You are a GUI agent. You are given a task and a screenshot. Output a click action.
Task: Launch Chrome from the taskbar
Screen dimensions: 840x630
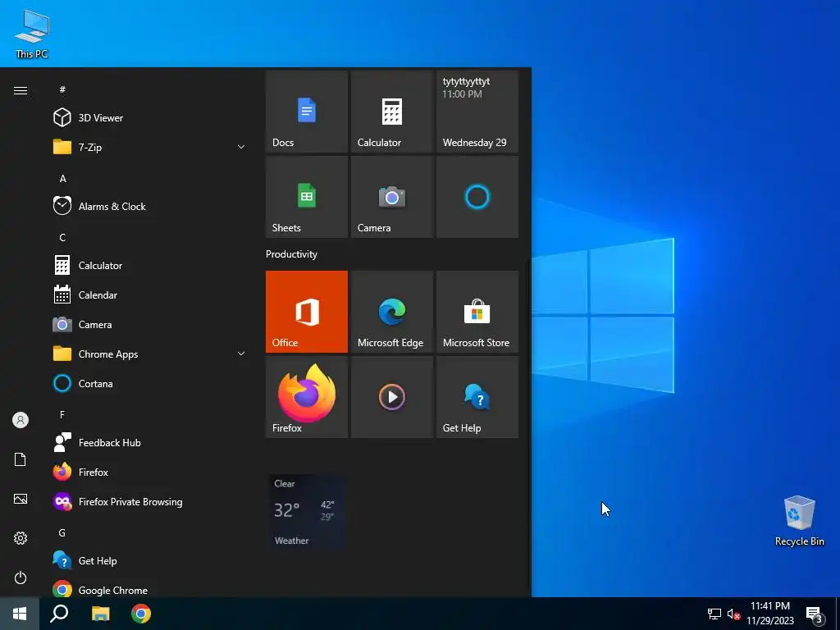(x=141, y=614)
